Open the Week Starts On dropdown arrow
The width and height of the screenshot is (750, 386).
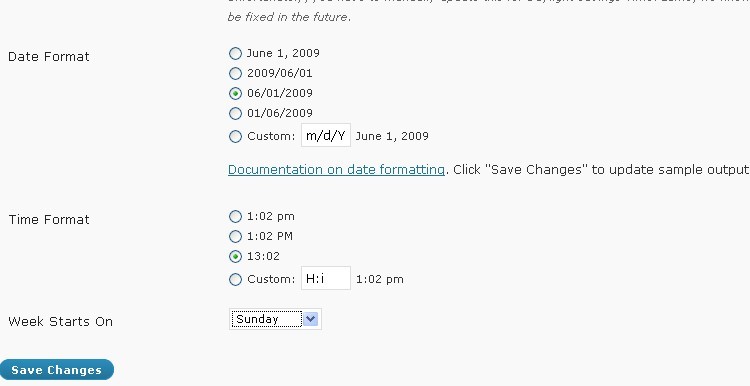point(310,319)
